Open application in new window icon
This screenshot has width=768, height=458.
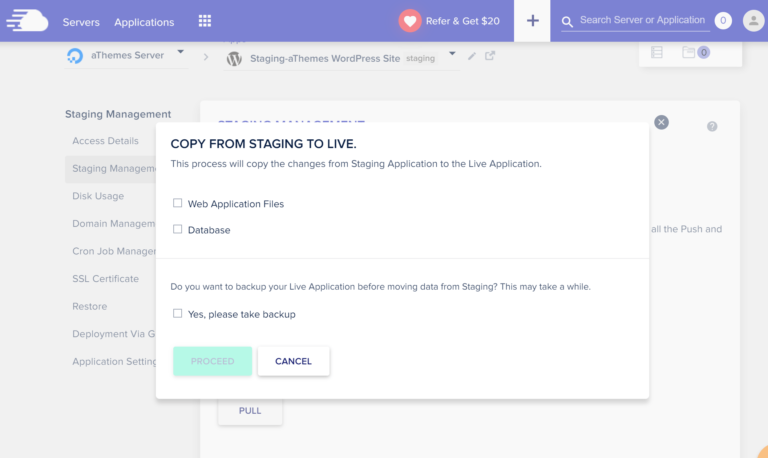click(x=490, y=56)
